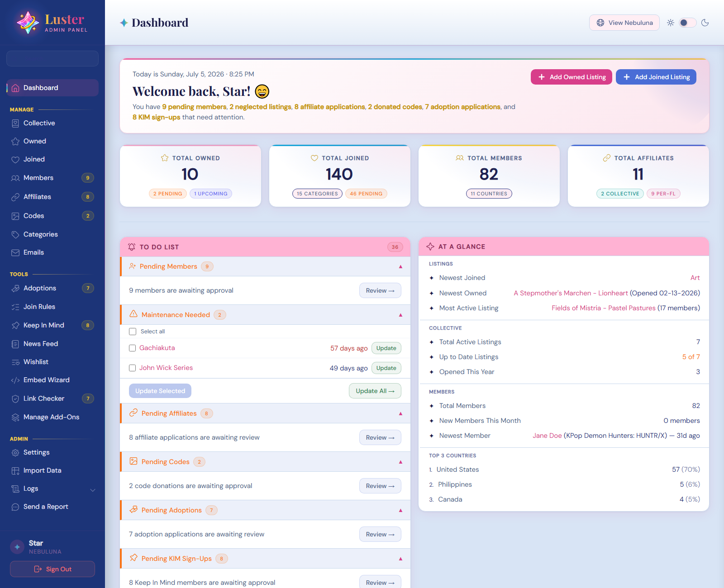The height and width of the screenshot is (588, 724).
Task: Click the Owned star sidebar icon
Action: click(15, 141)
